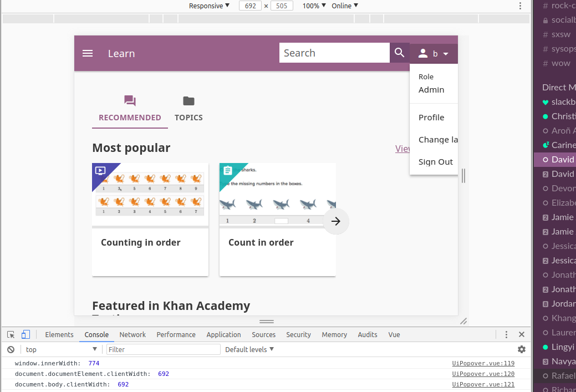Open the Online throttling dropdown

(x=343, y=6)
